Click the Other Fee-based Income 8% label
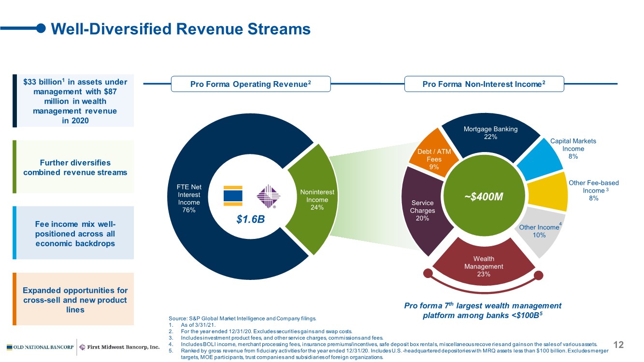Viewport: 644px width, 362px height. [593, 191]
